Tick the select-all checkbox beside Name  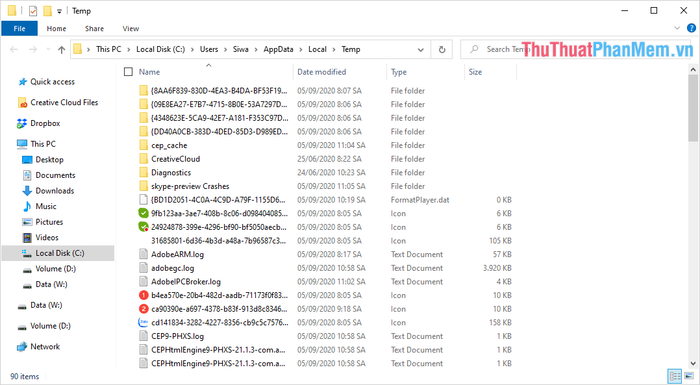click(x=129, y=71)
